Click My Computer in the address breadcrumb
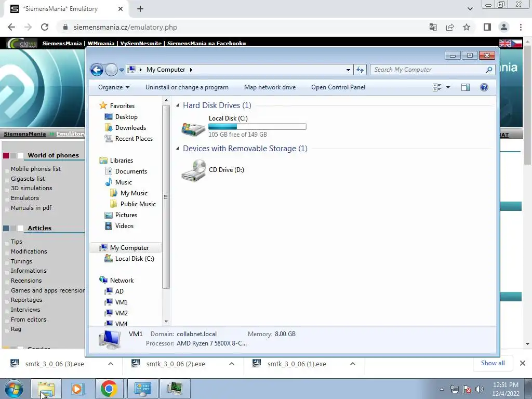 click(166, 70)
